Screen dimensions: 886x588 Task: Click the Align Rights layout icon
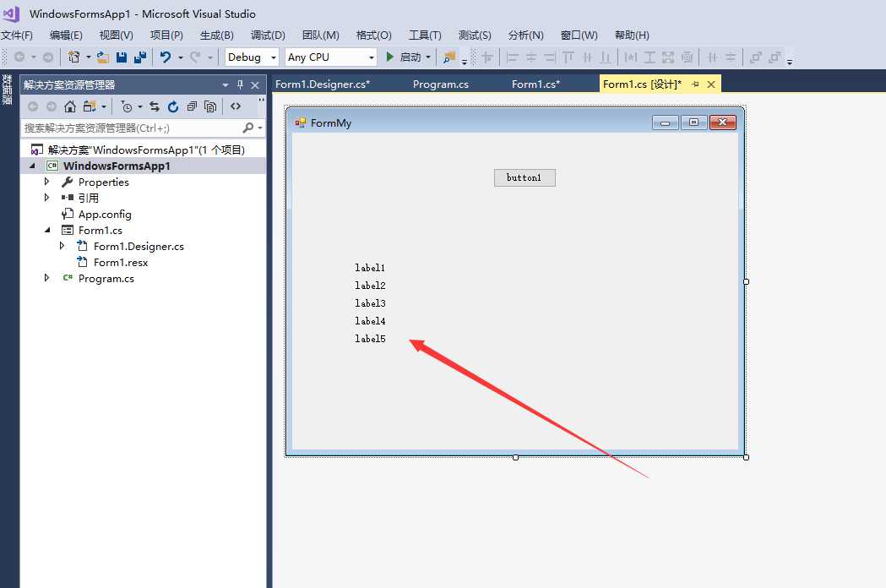click(550, 57)
